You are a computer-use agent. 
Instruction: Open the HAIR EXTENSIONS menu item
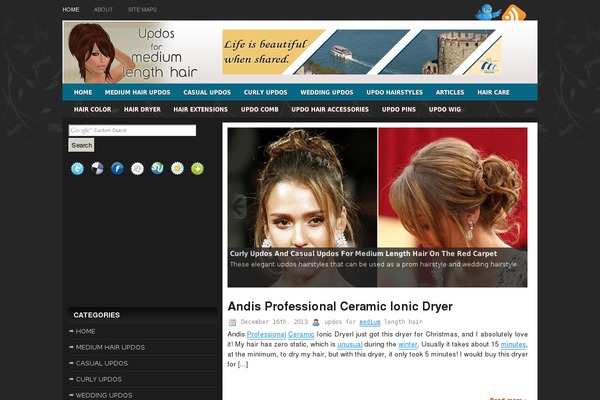(x=201, y=109)
